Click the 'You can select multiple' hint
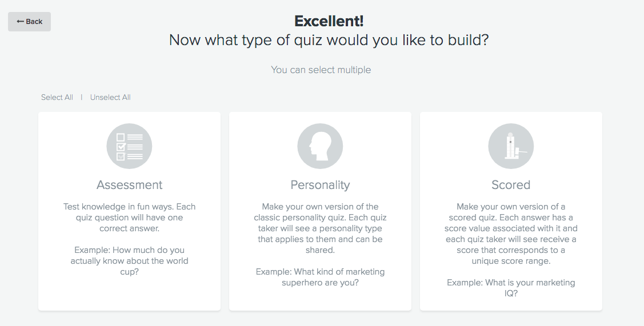Image resolution: width=644 pixels, height=326 pixels. click(x=321, y=70)
